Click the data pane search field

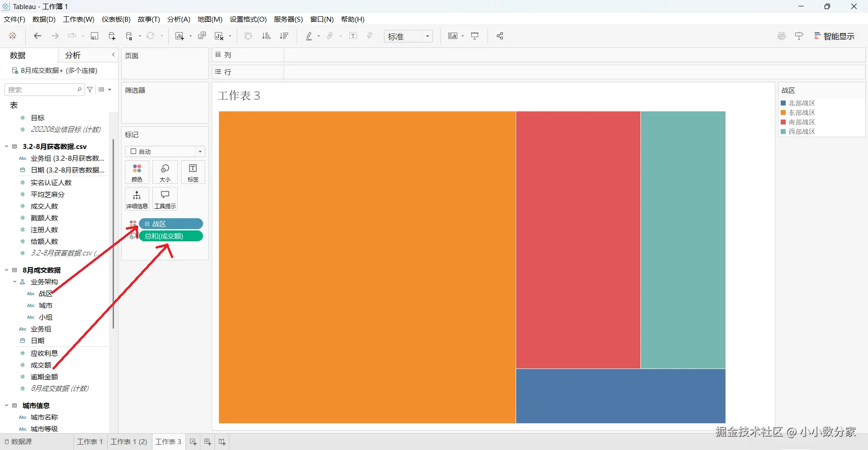(x=44, y=90)
